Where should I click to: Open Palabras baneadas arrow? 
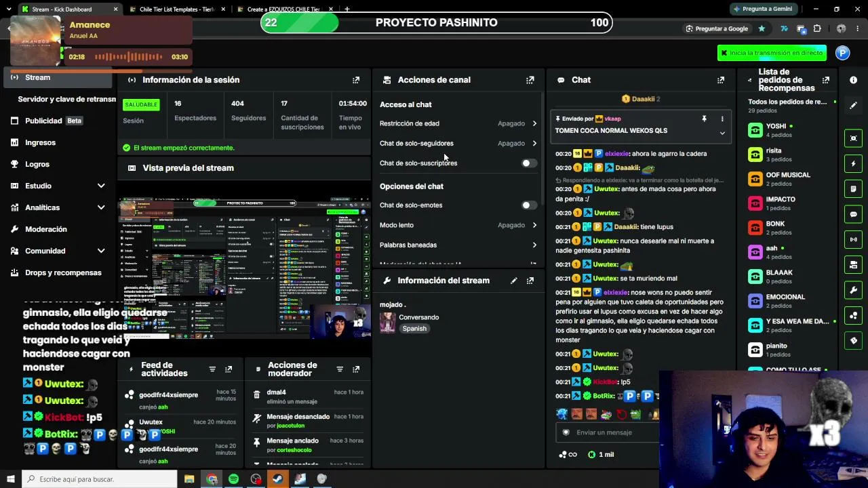pyautogui.click(x=534, y=245)
